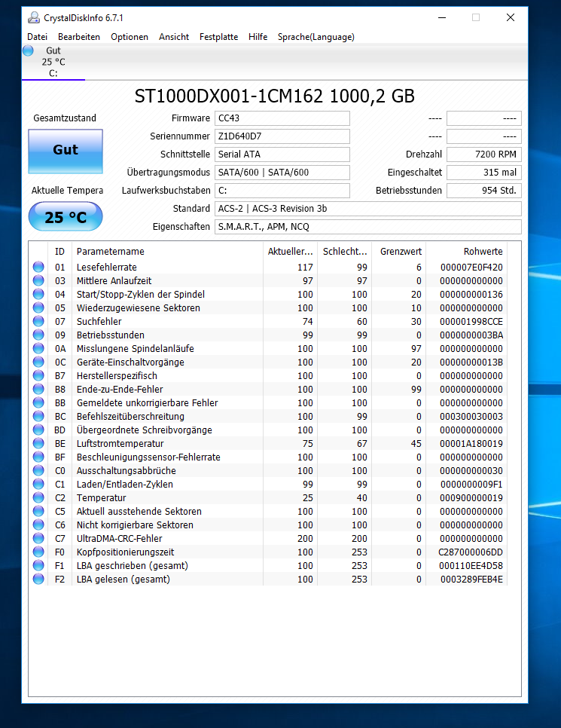
Task: Click status orb for Wiederzugewiesene Sektoren
Action: (x=38, y=307)
